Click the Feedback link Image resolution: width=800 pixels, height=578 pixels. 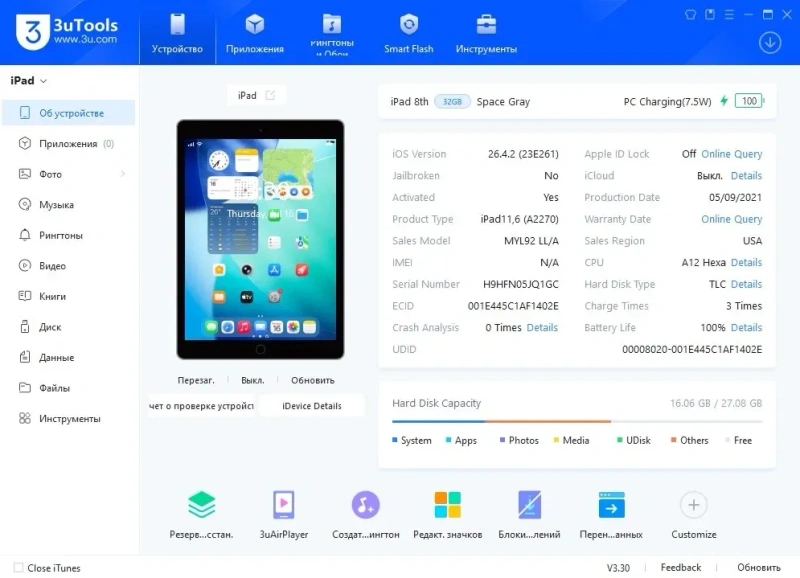681,567
